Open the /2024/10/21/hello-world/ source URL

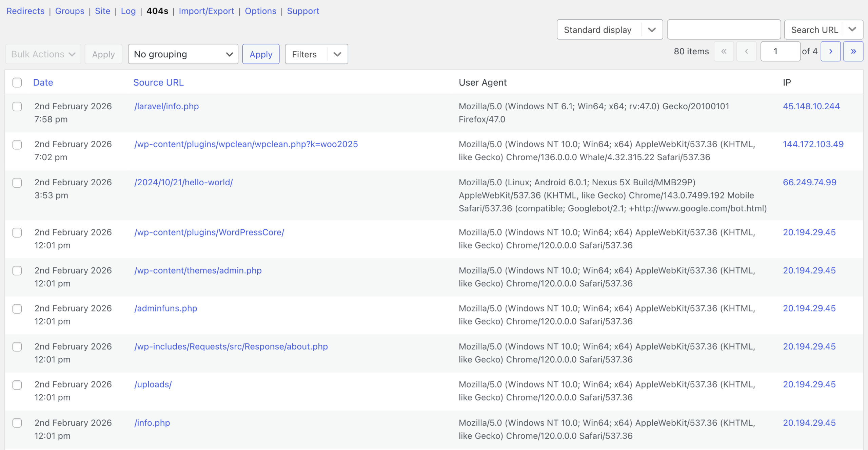coord(183,182)
